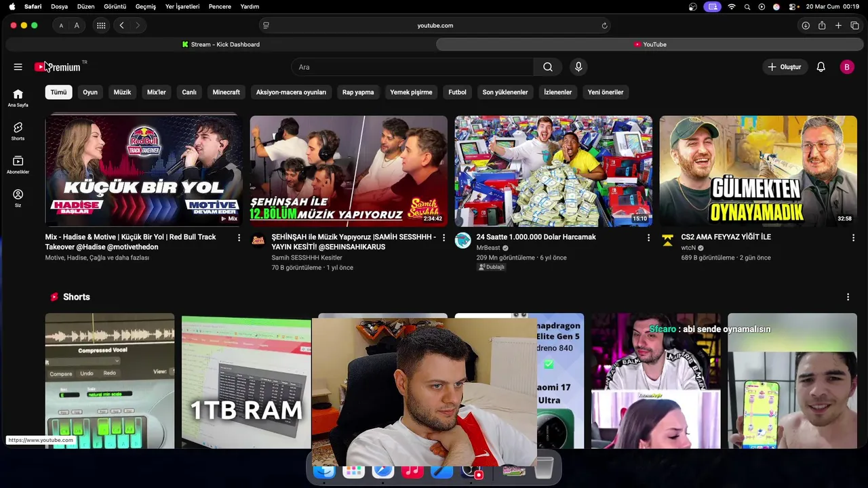Open the Trash in the Dock
Image resolution: width=868 pixels, height=488 pixels.
(x=544, y=469)
